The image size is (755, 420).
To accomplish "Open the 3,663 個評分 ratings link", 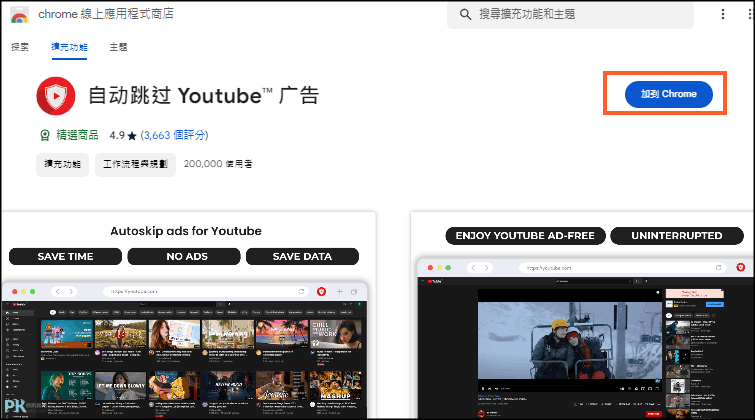I will pyautogui.click(x=174, y=135).
